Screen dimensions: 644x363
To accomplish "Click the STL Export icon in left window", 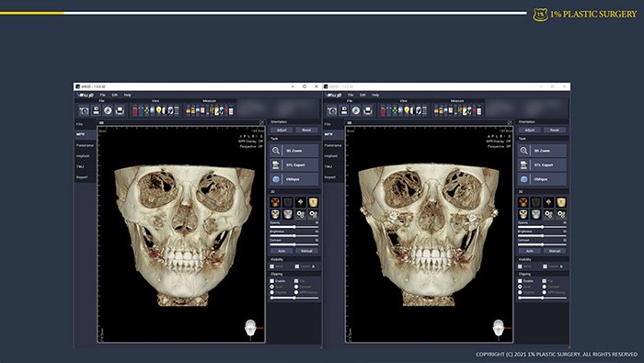I will point(276,164).
